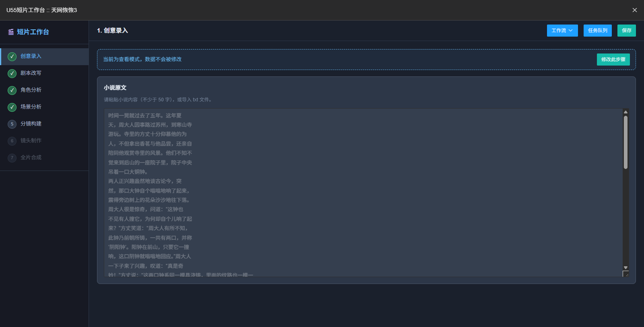644x327 pixels.
Task: Open the 分镜构建 step
Action: coord(44,124)
